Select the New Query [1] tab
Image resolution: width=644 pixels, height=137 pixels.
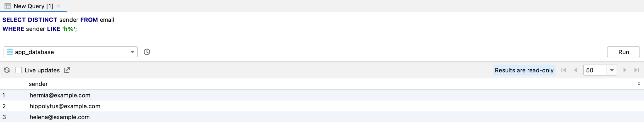[33, 6]
